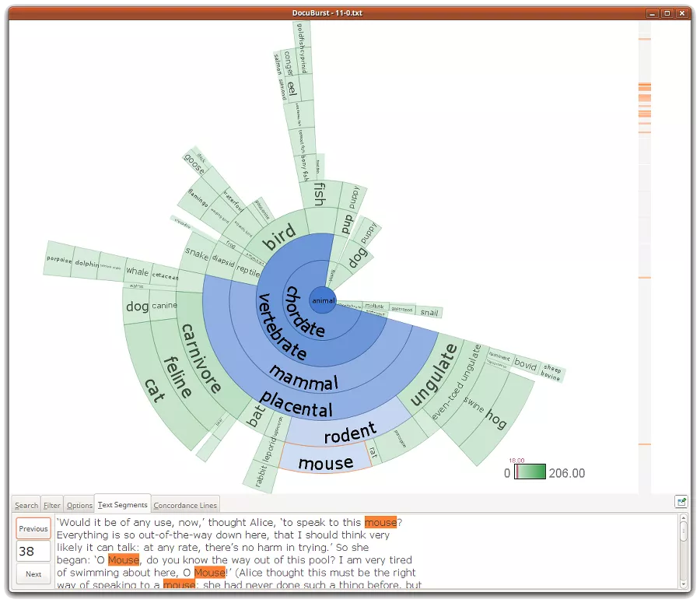Click the central 'animal' node
This screenshot has height=603, width=700.
[322, 301]
